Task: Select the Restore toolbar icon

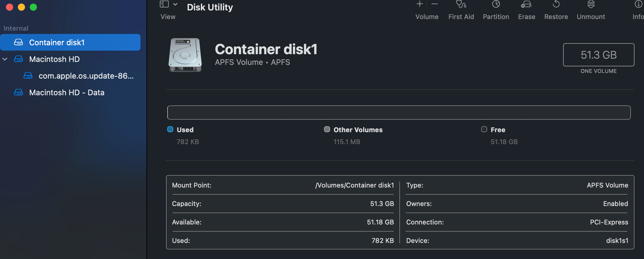Action: (x=556, y=9)
